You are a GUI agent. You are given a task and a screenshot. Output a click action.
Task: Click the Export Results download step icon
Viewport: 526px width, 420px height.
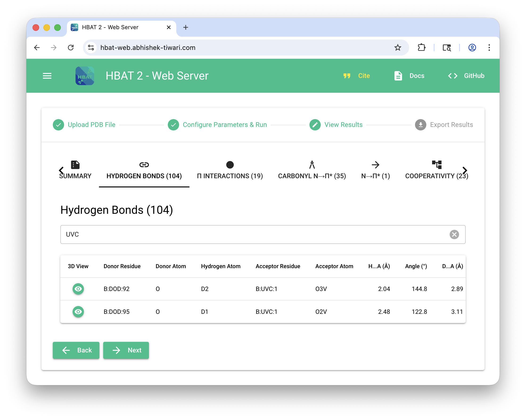click(420, 125)
